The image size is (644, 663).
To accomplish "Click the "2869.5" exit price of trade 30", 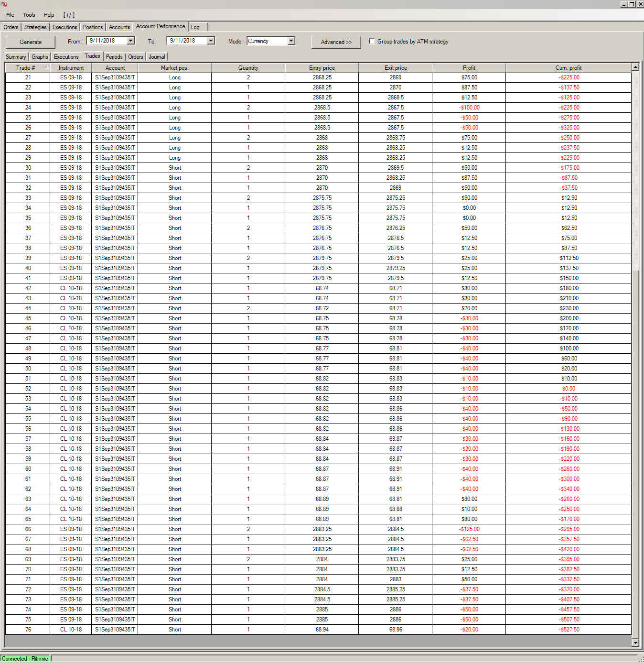I will coord(396,168).
